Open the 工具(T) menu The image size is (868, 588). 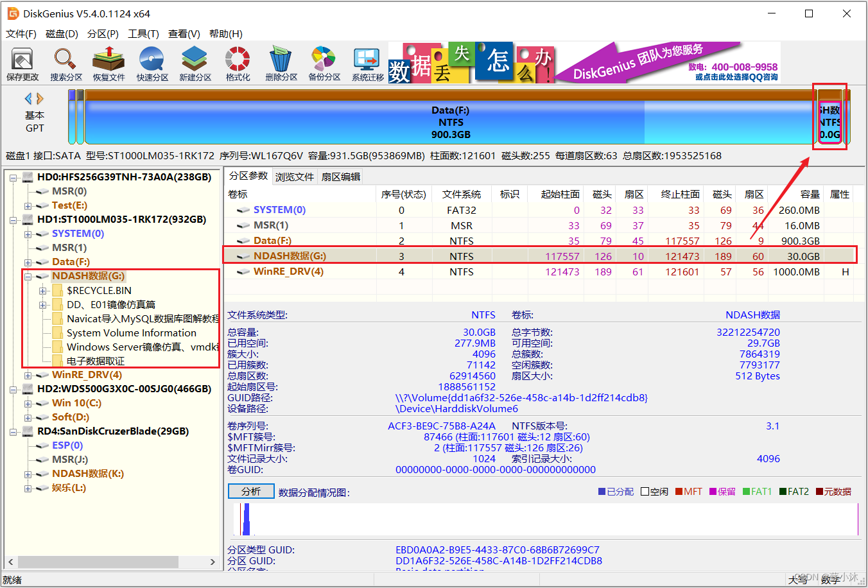pyautogui.click(x=143, y=33)
